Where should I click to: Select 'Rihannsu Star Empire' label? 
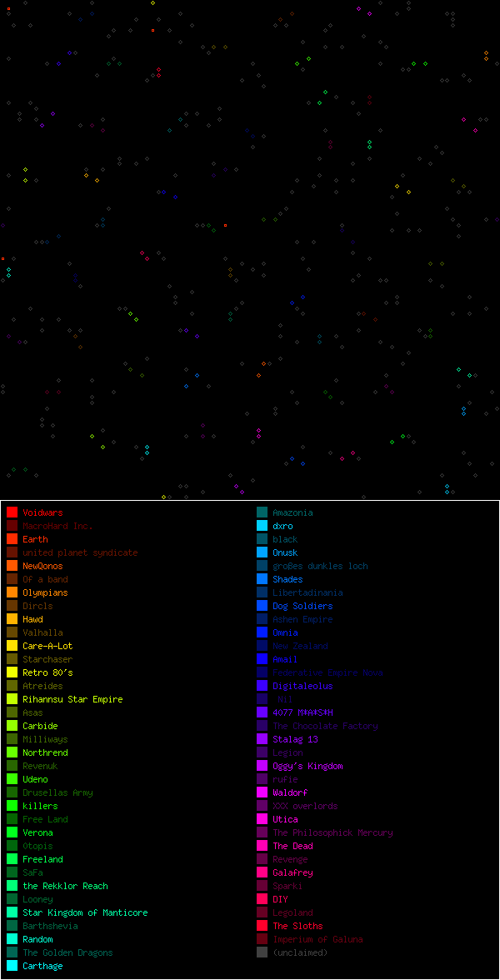tap(73, 699)
